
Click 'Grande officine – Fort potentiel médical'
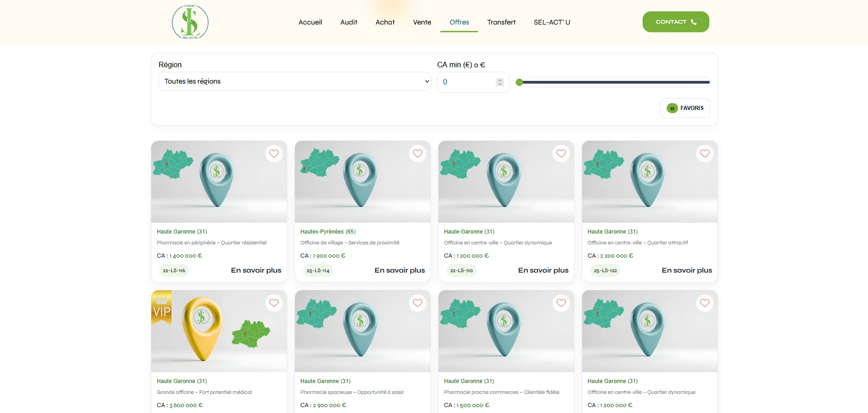click(204, 392)
